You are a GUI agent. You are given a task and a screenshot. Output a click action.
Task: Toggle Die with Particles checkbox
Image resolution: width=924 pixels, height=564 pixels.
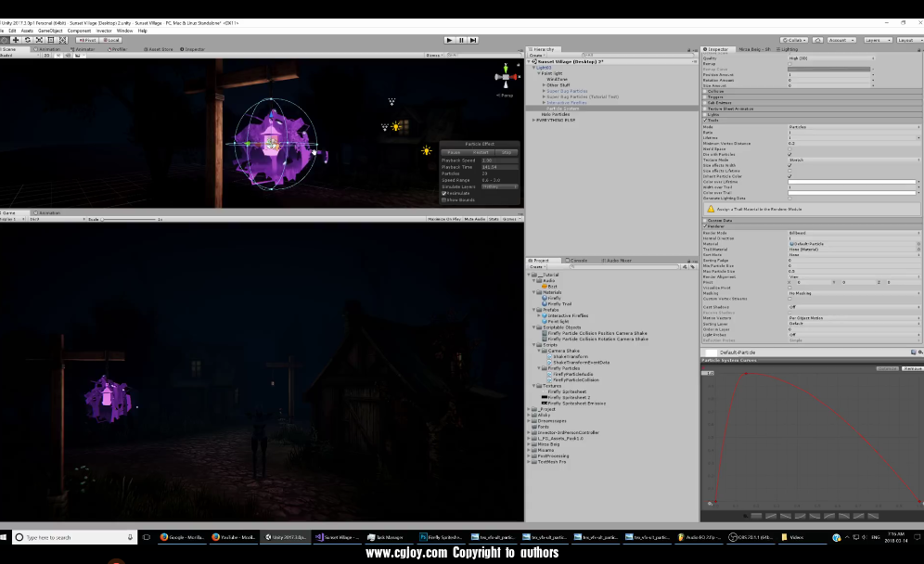(789, 154)
